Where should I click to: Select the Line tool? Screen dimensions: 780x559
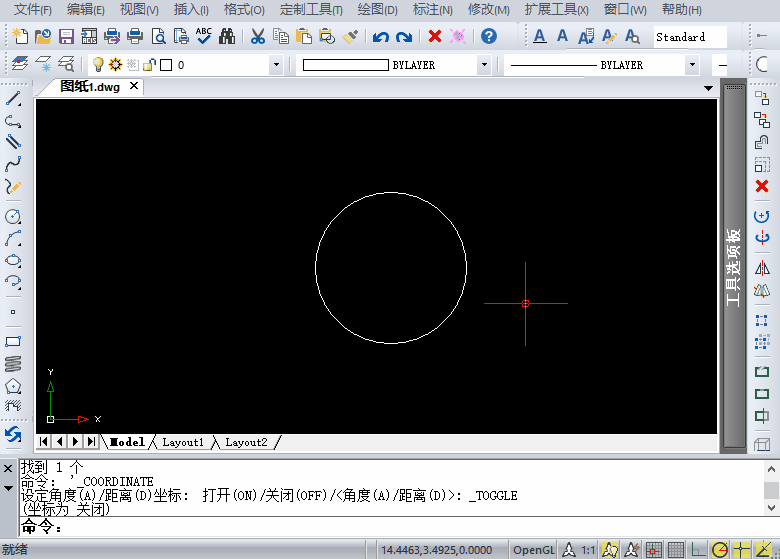pyautogui.click(x=13, y=98)
